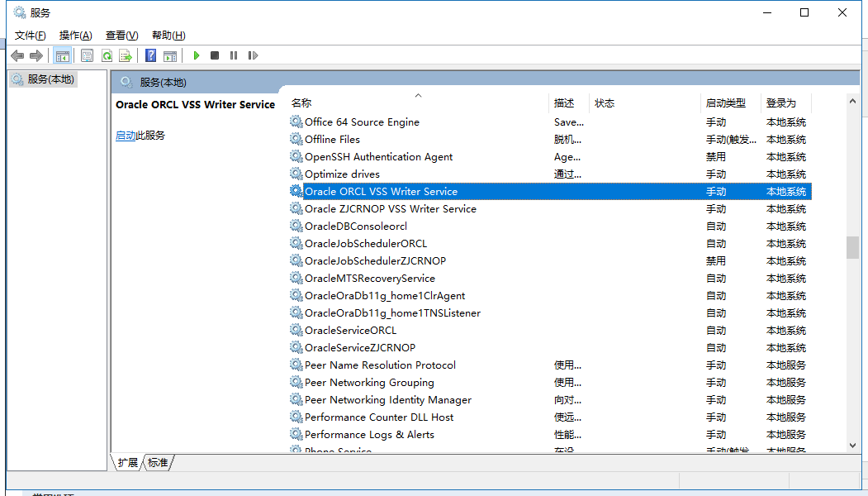Viewport: 868px width, 496px height.
Task: Click the scrollbar up arrow
Action: (x=852, y=101)
